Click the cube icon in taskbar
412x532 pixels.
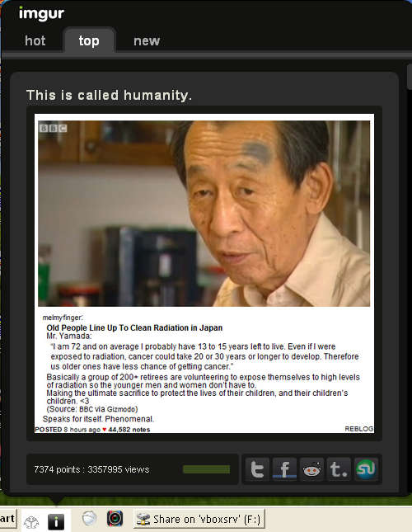click(x=31, y=522)
